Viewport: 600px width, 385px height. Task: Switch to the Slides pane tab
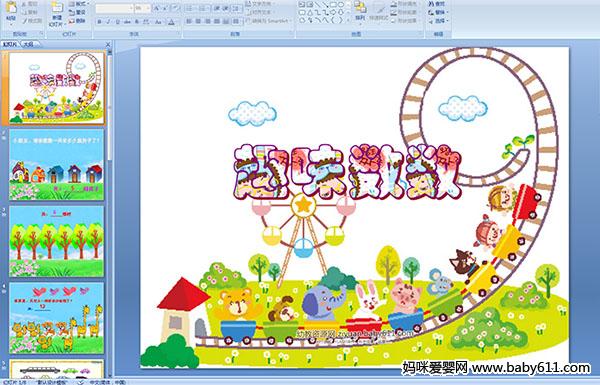tap(10, 44)
